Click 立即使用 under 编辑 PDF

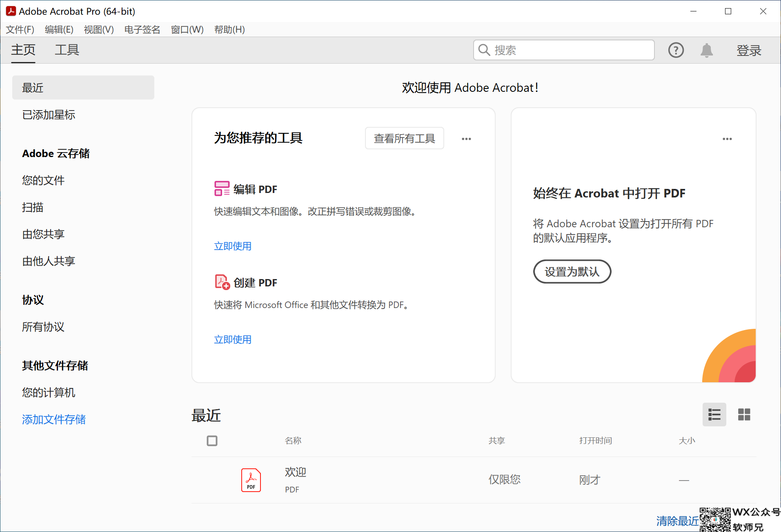[233, 246]
